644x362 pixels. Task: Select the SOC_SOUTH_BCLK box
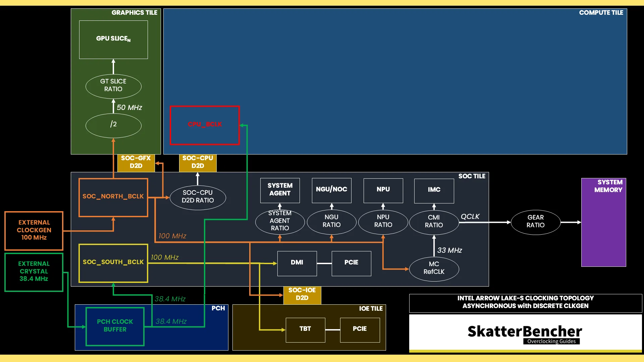[113, 263]
